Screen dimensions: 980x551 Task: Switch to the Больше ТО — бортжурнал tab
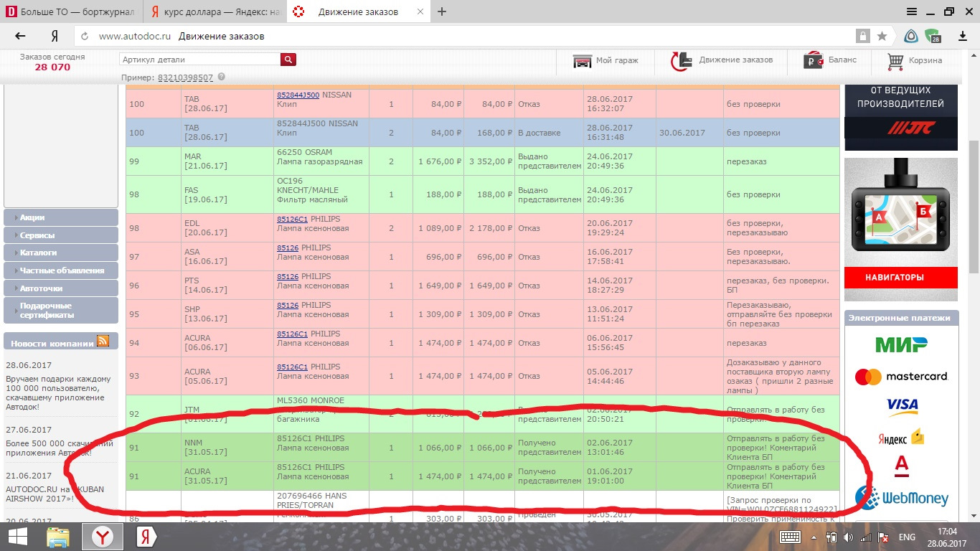pyautogui.click(x=72, y=11)
